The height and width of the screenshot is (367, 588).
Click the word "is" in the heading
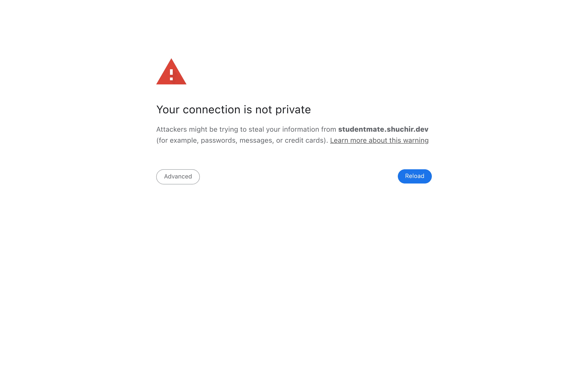[248, 109]
